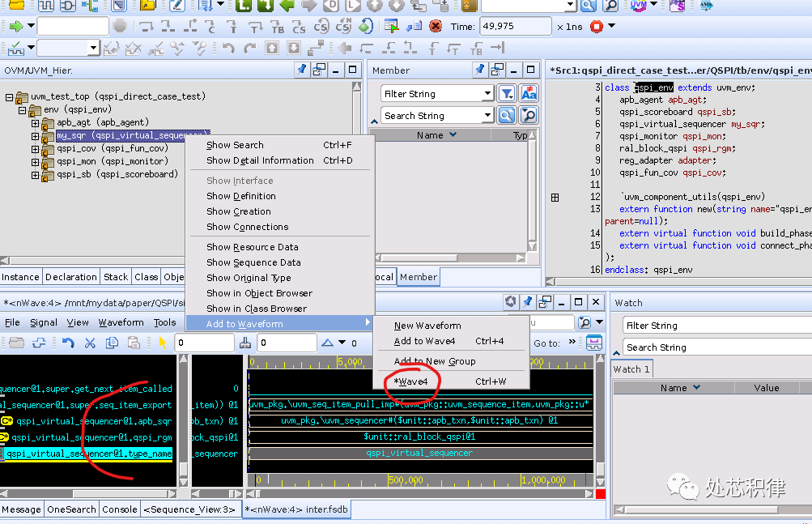
Task: Click the scissors cut icon in nWave toolbar
Action: click(x=90, y=343)
